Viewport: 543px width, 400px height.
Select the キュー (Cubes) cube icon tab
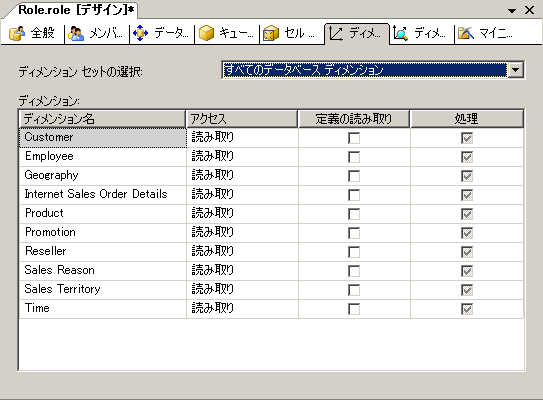207,34
